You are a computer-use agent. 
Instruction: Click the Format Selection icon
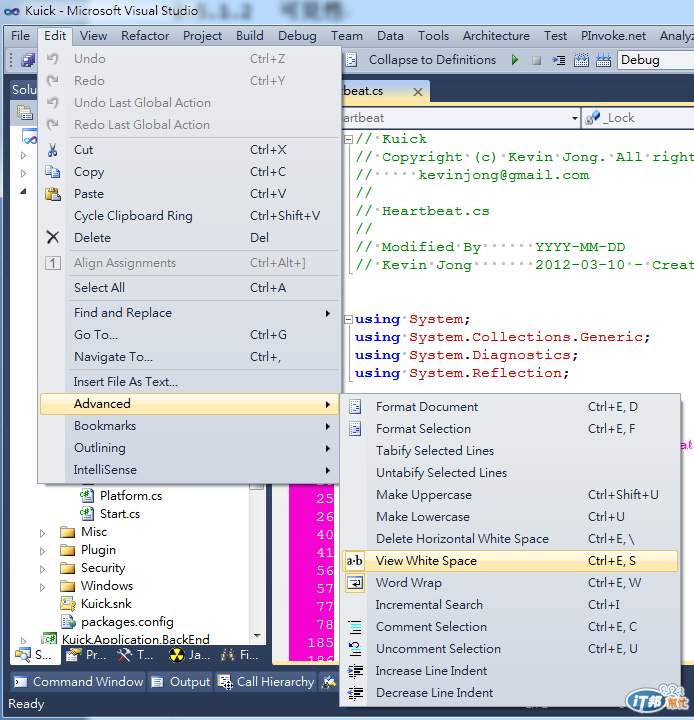pos(355,429)
